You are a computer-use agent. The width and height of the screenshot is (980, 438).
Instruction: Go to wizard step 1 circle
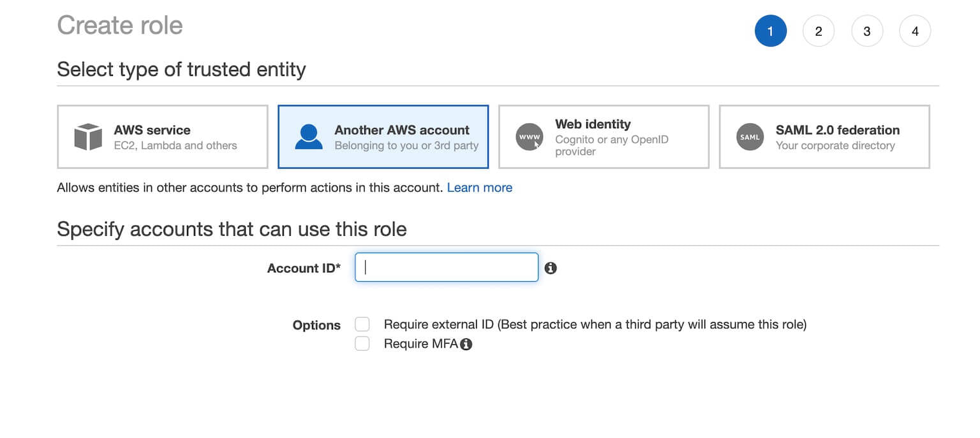point(771,31)
